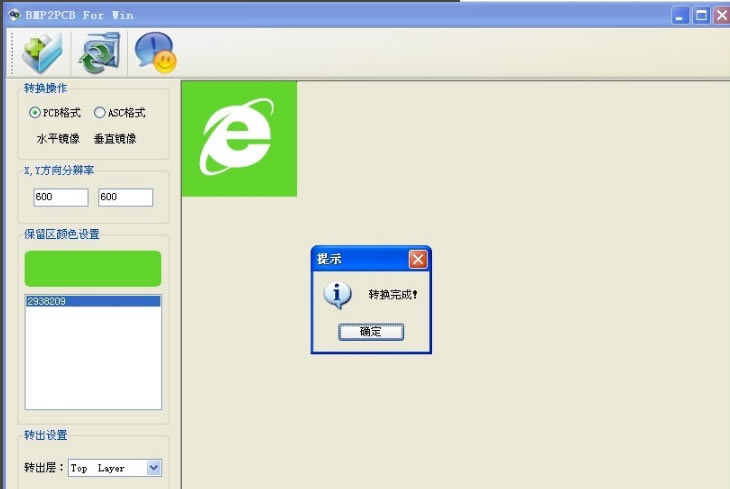Toggle the 垂直镜像 option
This screenshot has height=489, width=730.
pyautogui.click(x=115, y=139)
